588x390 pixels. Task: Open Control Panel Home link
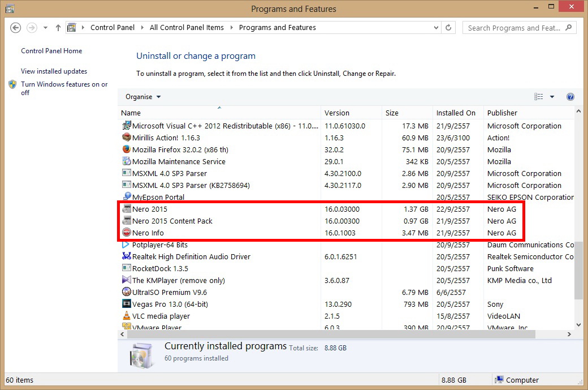(x=51, y=51)
